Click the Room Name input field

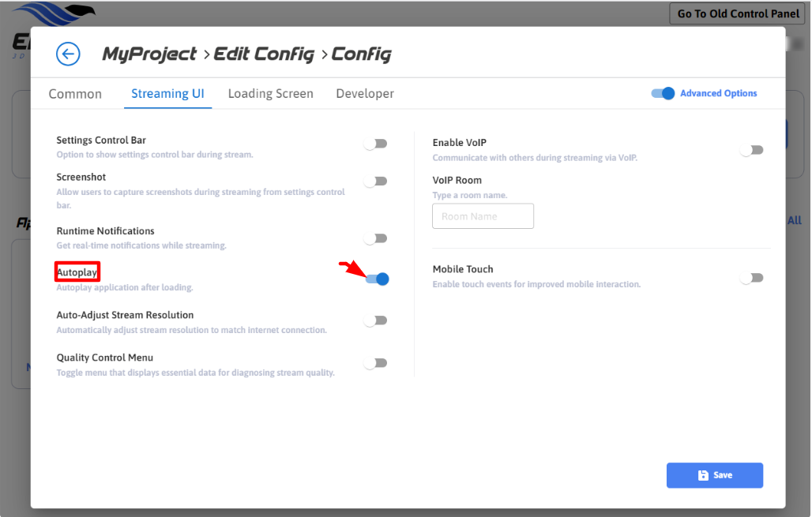click(x=483, y=216)
